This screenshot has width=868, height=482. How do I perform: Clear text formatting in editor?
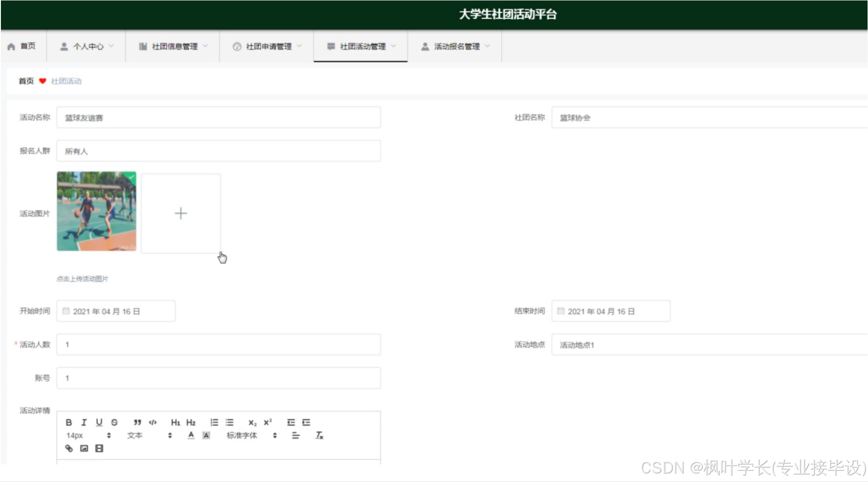(319, 435)
